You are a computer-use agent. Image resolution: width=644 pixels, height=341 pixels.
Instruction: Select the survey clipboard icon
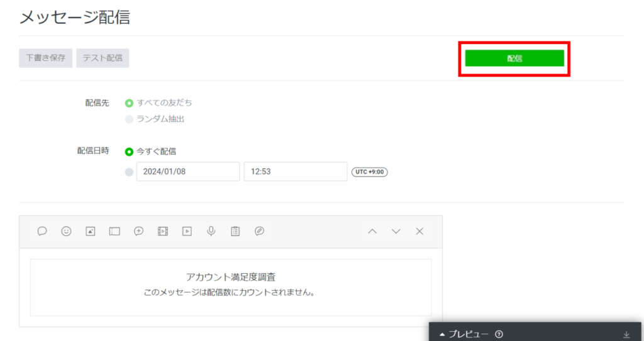tap(235, 231)
